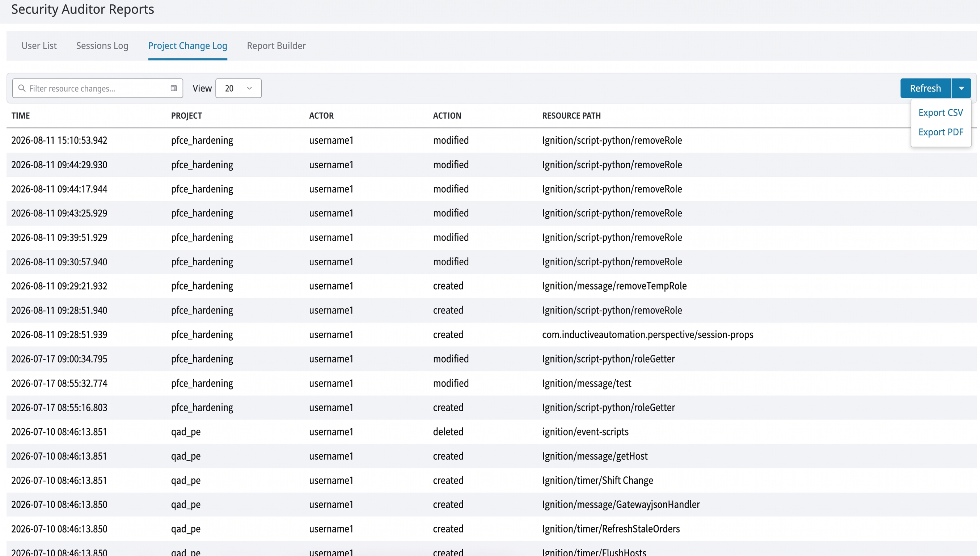980x556 pixels.
Task: Open the View row-count dropdown showing 20
Action: (238, 88)
